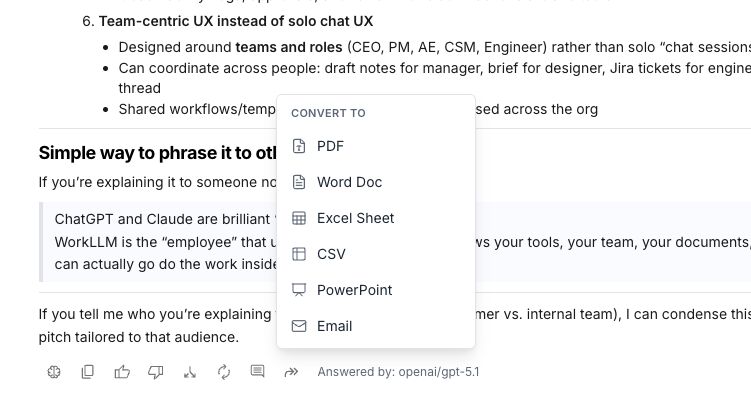Screen dimensions: 751x397
Task: Copy the response with the copy icon
Action: (88, 372)
